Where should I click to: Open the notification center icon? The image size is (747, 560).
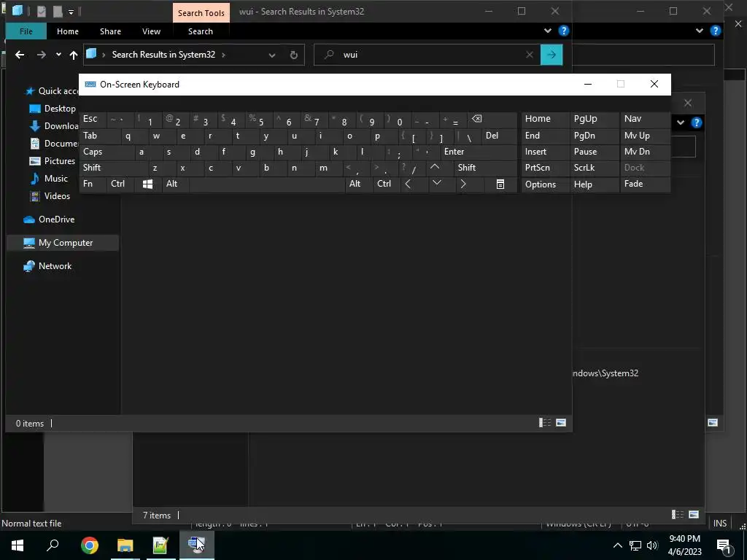[724, 545]
